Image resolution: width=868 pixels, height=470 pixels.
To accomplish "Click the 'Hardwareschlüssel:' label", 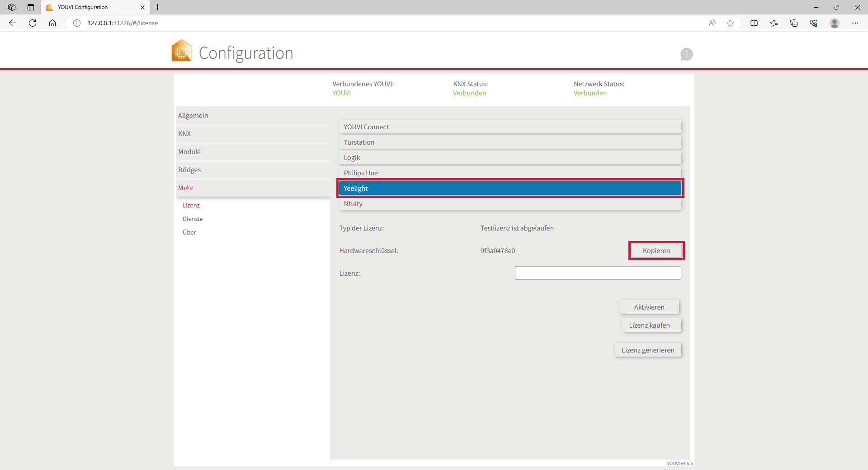I will pos(368,251).
